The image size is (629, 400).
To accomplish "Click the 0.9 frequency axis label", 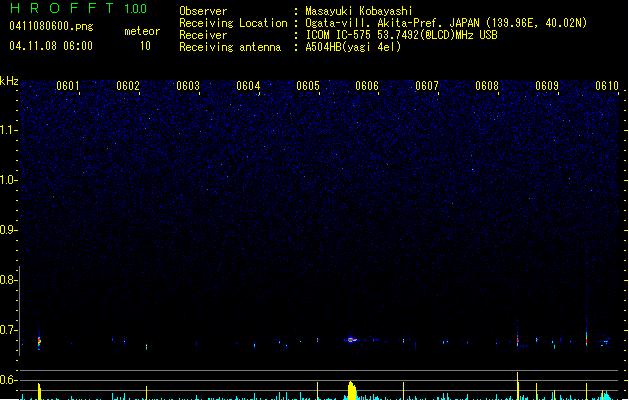I will tap(9, 230).
